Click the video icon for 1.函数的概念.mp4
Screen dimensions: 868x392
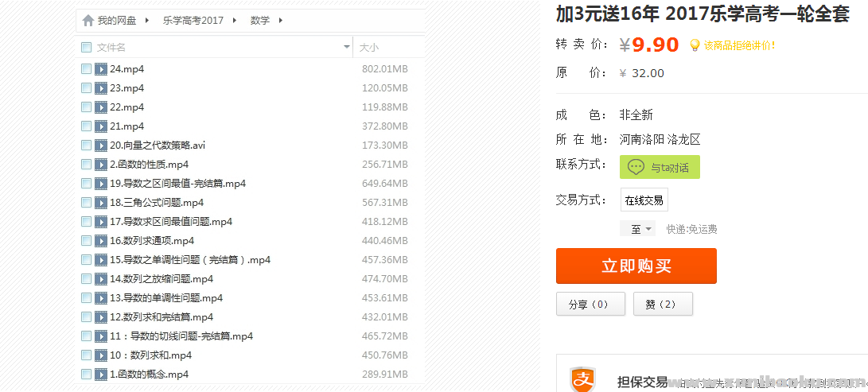click(x=101, y=375)
